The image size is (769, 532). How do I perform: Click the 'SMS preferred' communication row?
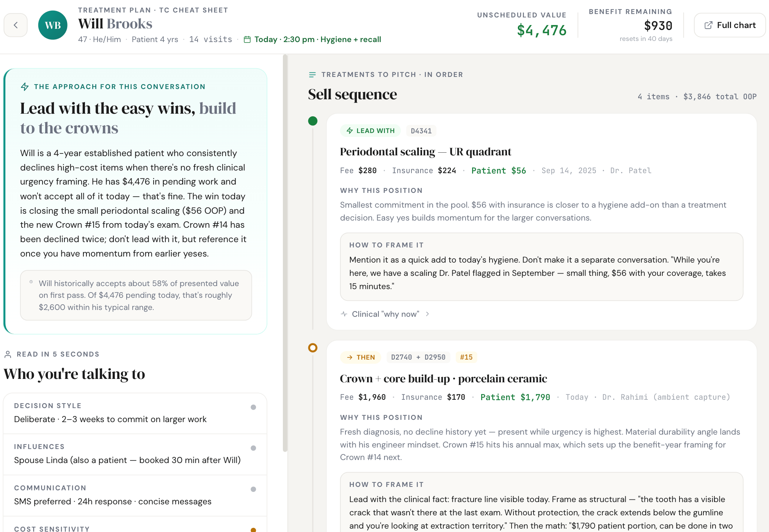[135, 496]
